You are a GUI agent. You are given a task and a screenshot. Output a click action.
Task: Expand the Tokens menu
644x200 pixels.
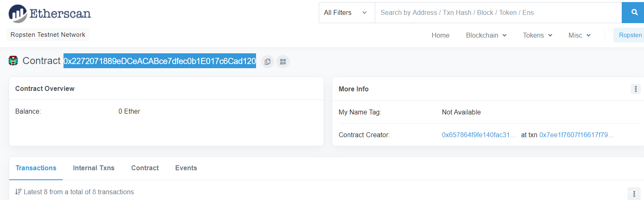[x=538, y=36]
